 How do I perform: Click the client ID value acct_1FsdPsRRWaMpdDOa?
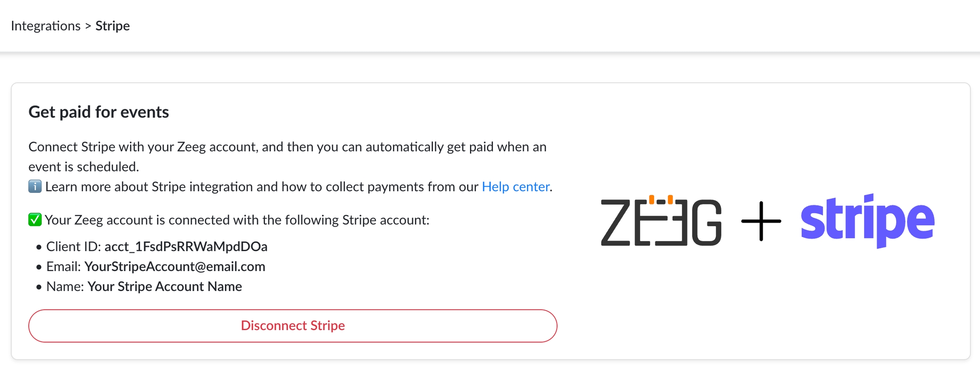coord(186,247)
